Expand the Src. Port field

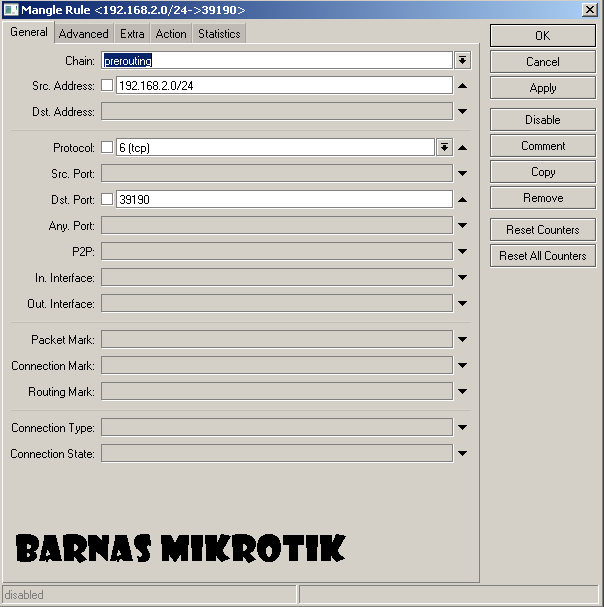(x=462, y=173)
